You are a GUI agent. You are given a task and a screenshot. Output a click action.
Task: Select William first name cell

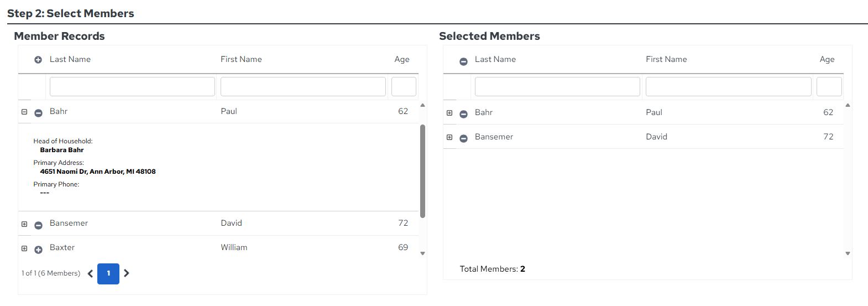(234, 247)
